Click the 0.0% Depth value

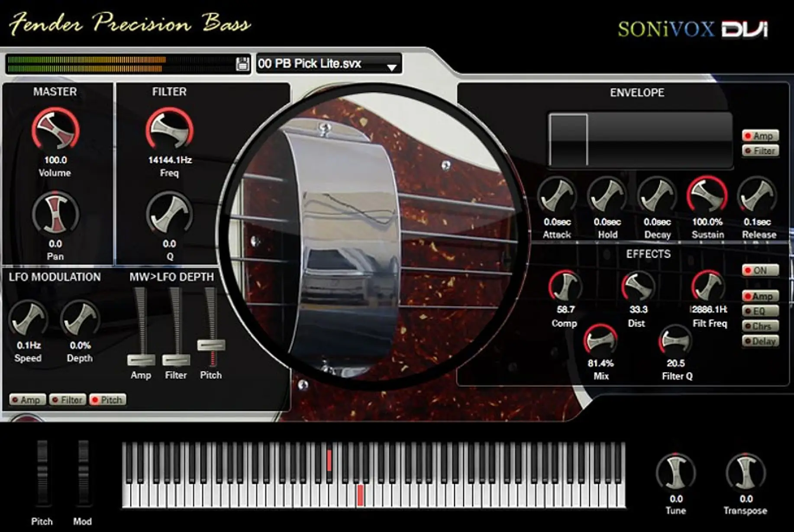[x=80, y=345]
